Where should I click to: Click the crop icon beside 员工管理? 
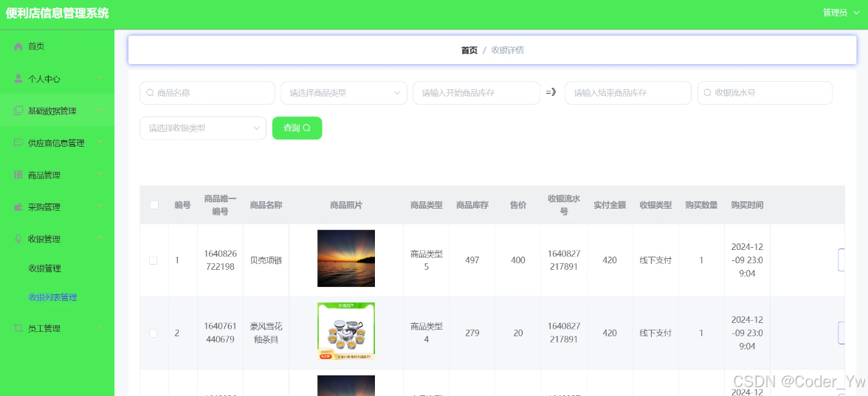point(18,328)
